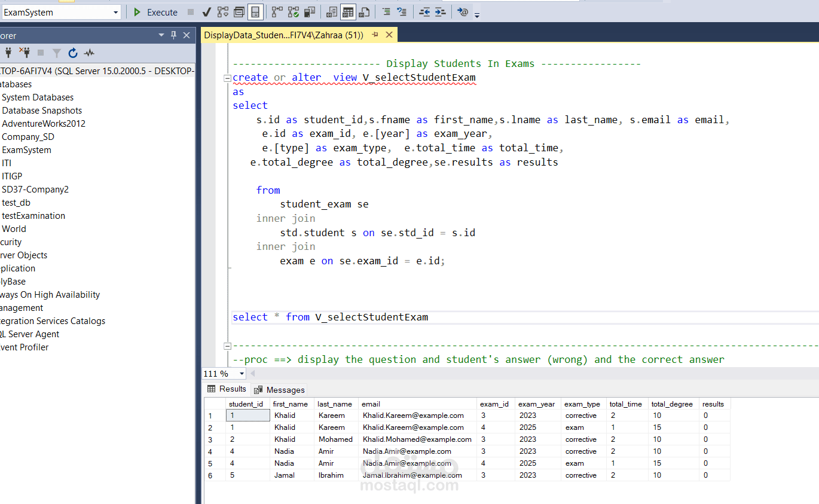Select Company_SD database

pos(28,137)
